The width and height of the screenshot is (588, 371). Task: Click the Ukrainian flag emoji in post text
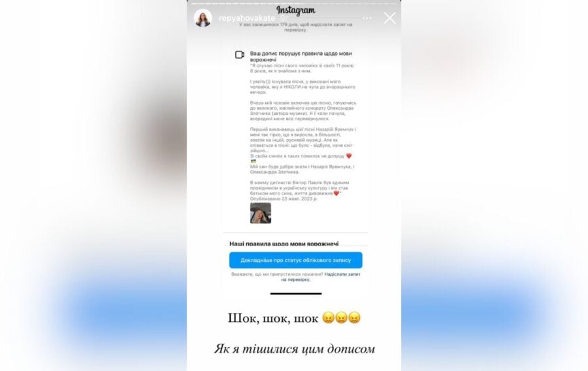point(253,161)
